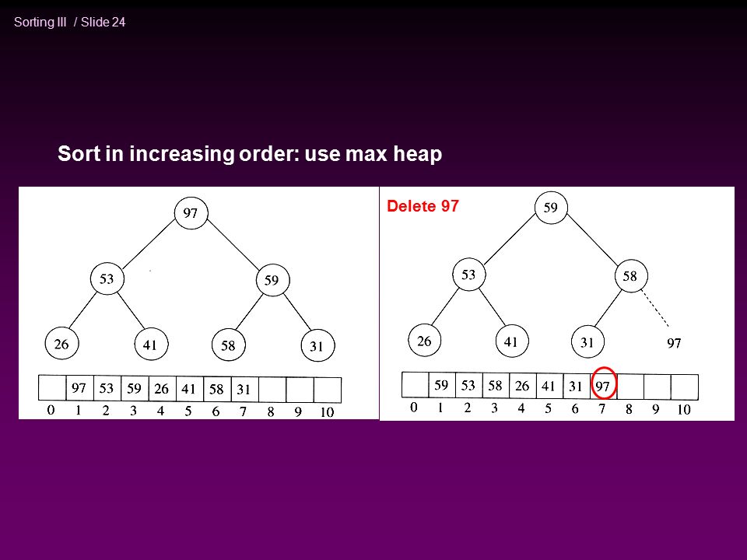Select root node 97 of the original heap tree
This screenshot has height=560, width=747.
point(191,213)
